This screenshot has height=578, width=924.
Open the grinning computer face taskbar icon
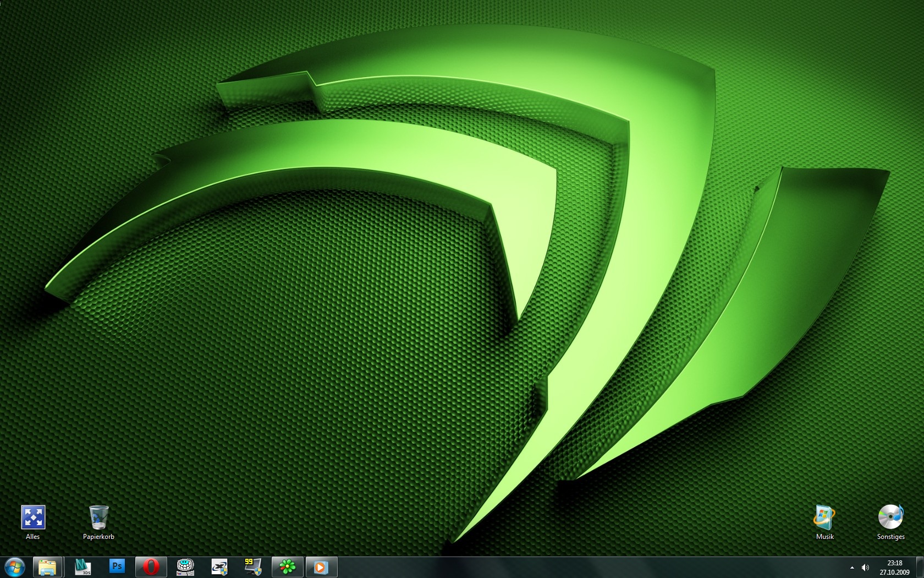pos(185,567)
